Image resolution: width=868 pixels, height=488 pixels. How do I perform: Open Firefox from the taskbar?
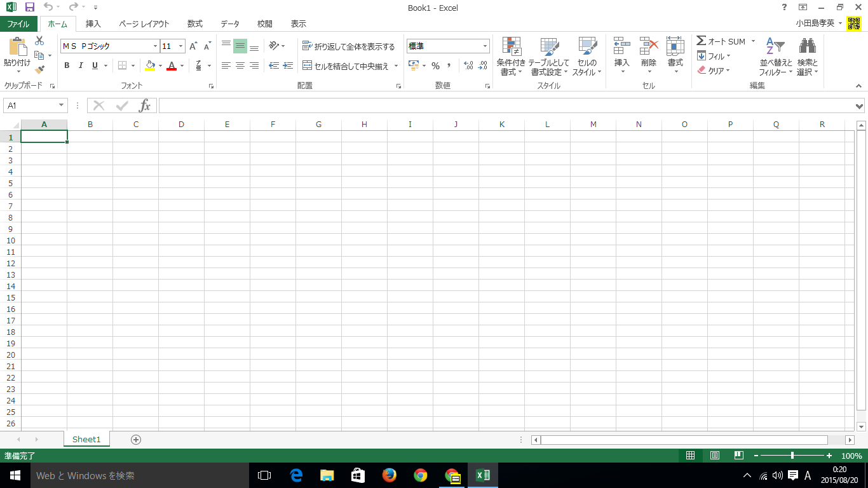click(x=389, y=475)
